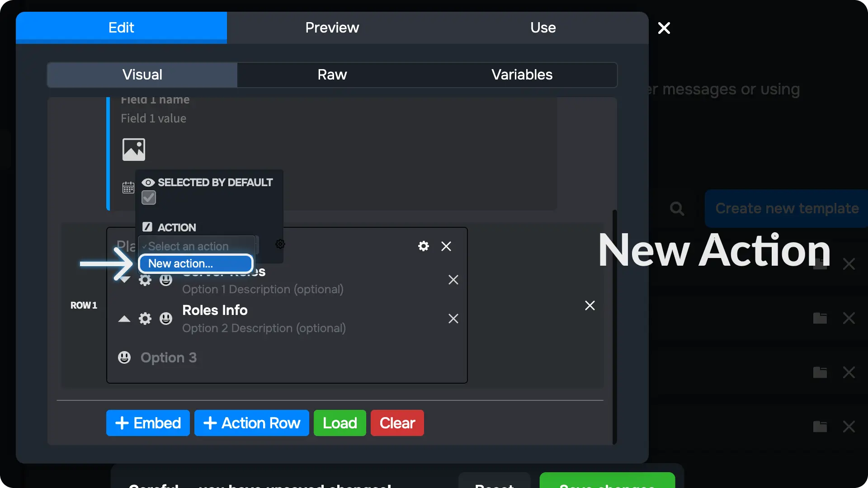Open the Variables tab

click(522, 75)
